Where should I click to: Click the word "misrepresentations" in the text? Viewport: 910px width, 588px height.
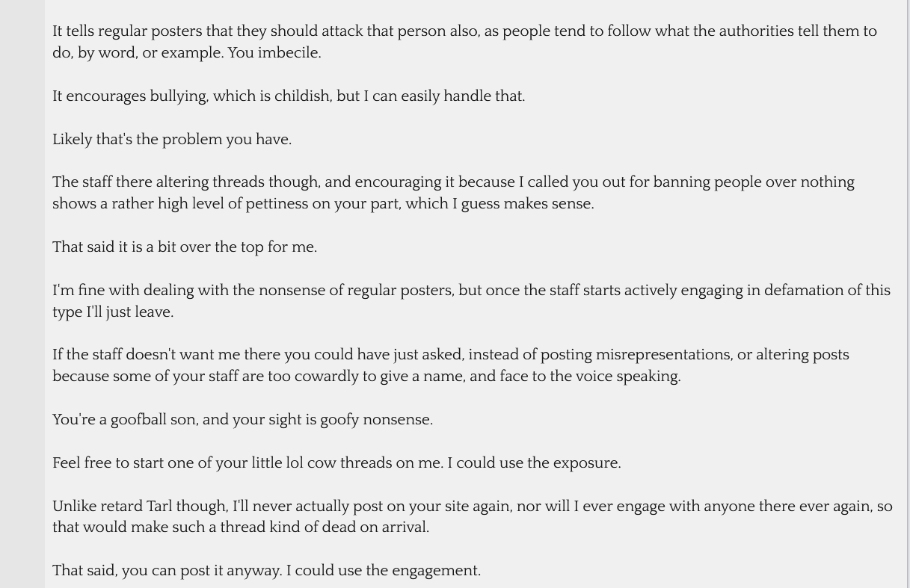663,355
